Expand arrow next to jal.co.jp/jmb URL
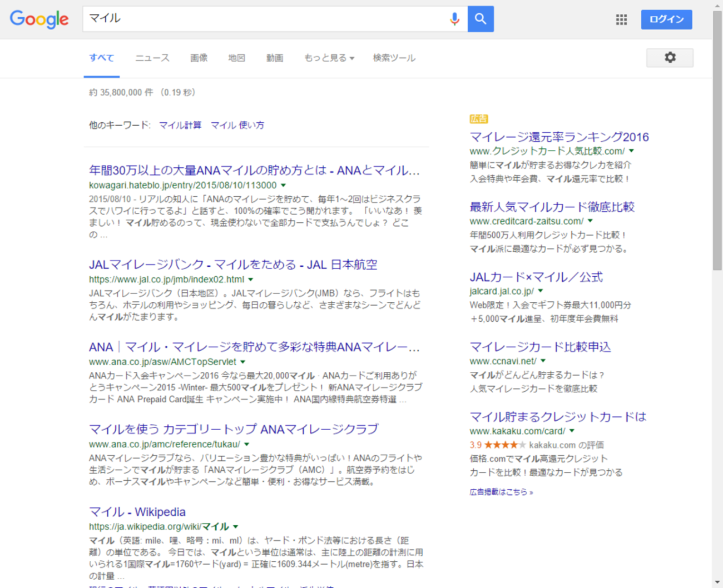Image resolution: width=723 pixels, height=588 pixels. point(251,280)
